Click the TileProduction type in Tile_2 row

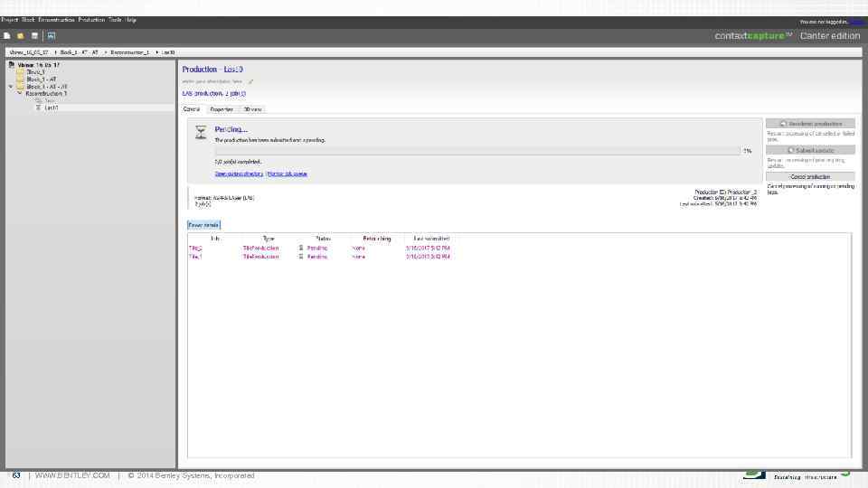(x=260, y=248)
